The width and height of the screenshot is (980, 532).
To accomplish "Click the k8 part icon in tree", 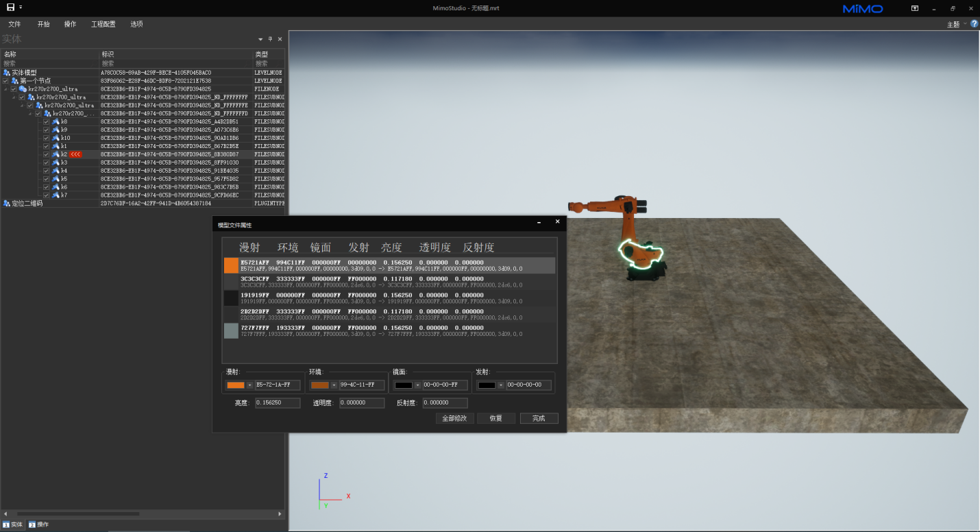I will (x=56, y=121).
